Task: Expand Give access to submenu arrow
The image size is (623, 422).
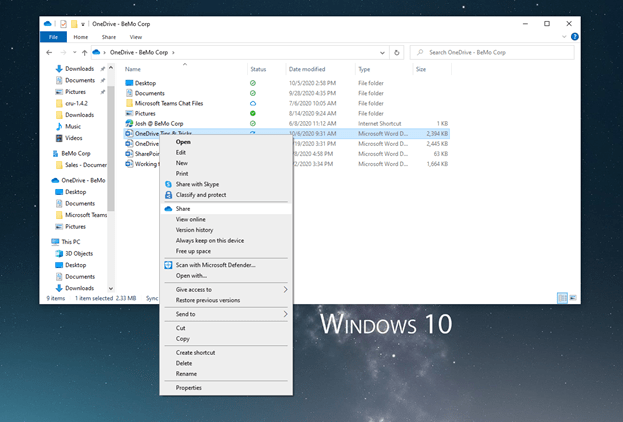Action: pyautogui.click(x=285, y=290)
